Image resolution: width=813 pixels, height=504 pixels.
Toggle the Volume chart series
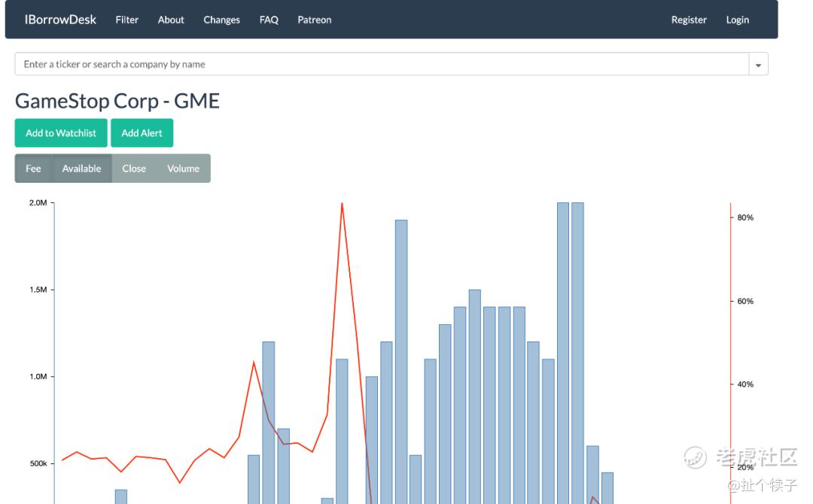pos(183,169)
